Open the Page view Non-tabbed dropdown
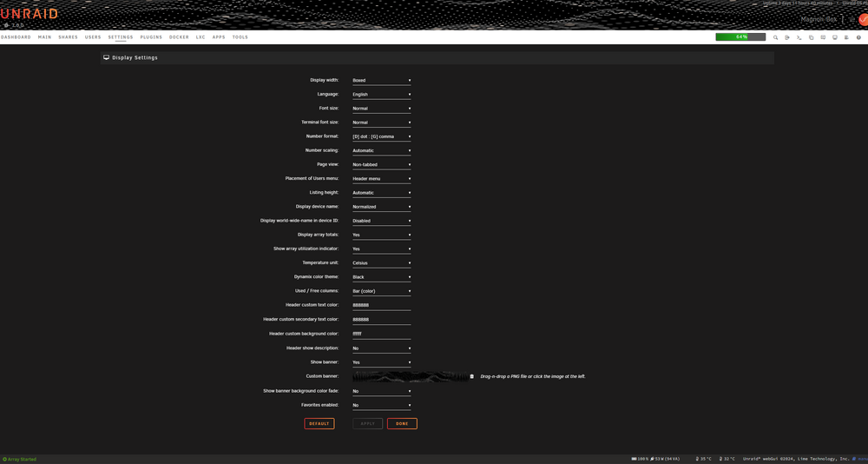 pyautogui.click(x=381, y=164)
